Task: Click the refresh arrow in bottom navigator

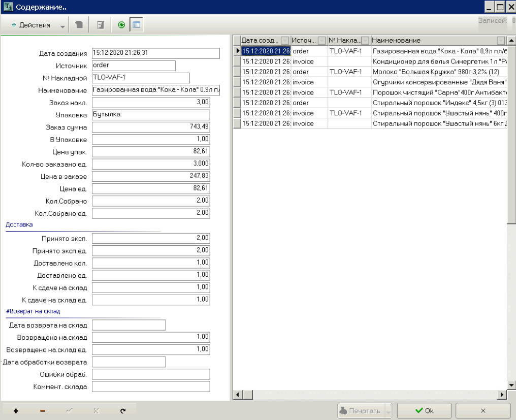Action: 123,411
